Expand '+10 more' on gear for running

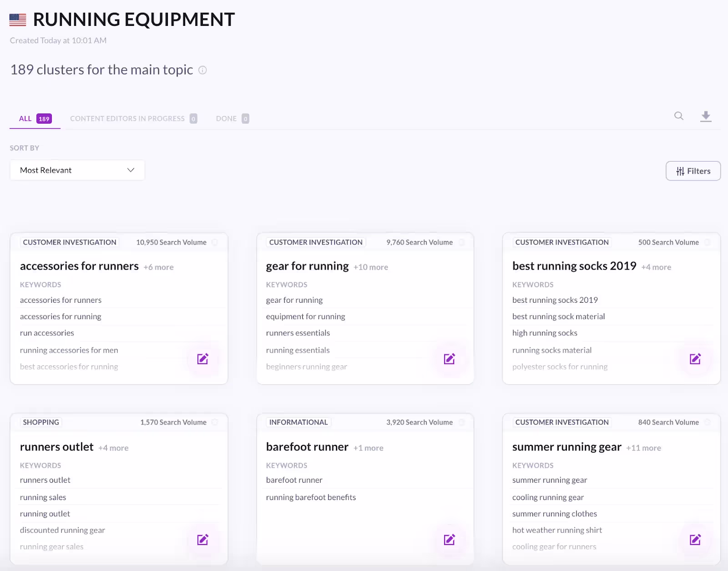371,267
